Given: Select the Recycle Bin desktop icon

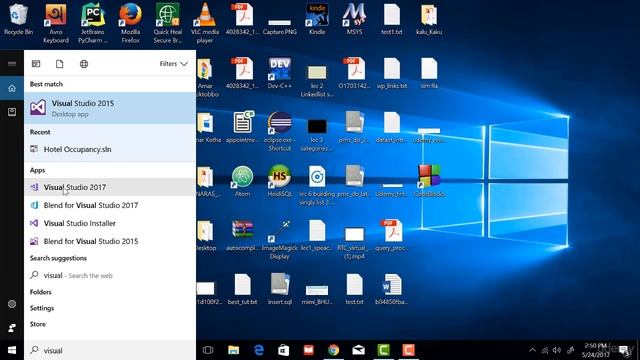Looking at the screenshot, I should click(x=18, y=20).
